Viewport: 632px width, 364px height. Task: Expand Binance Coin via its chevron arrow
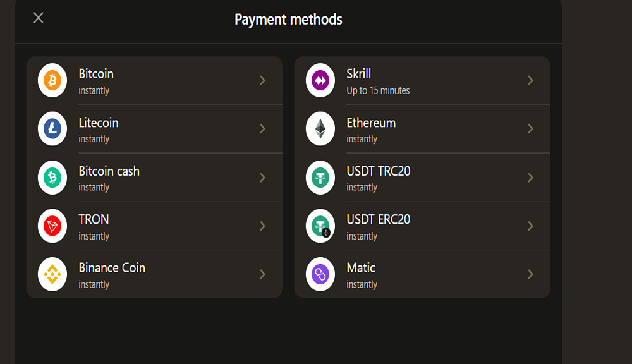click(263, 274)
